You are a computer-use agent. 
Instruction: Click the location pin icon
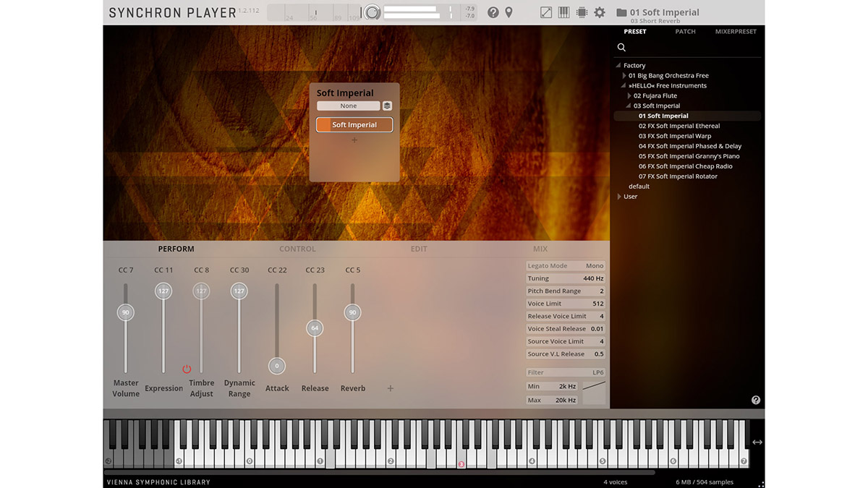[x=509, y=12]
